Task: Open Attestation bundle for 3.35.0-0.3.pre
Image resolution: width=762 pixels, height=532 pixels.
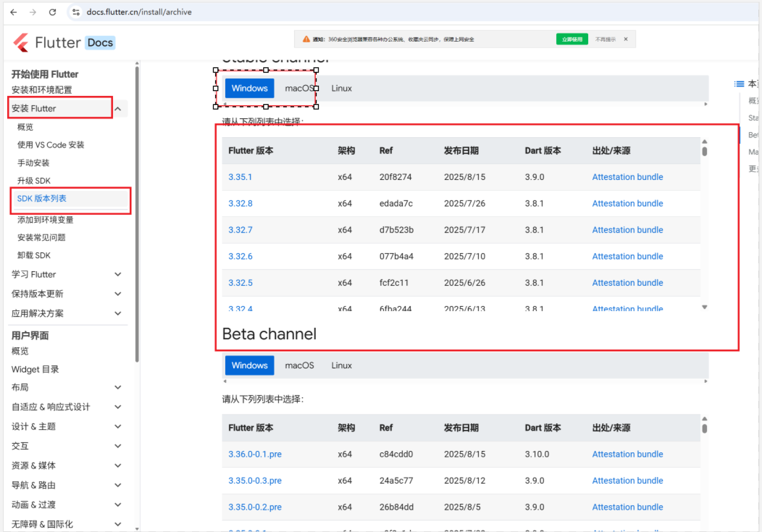Action: click(627, 481)
